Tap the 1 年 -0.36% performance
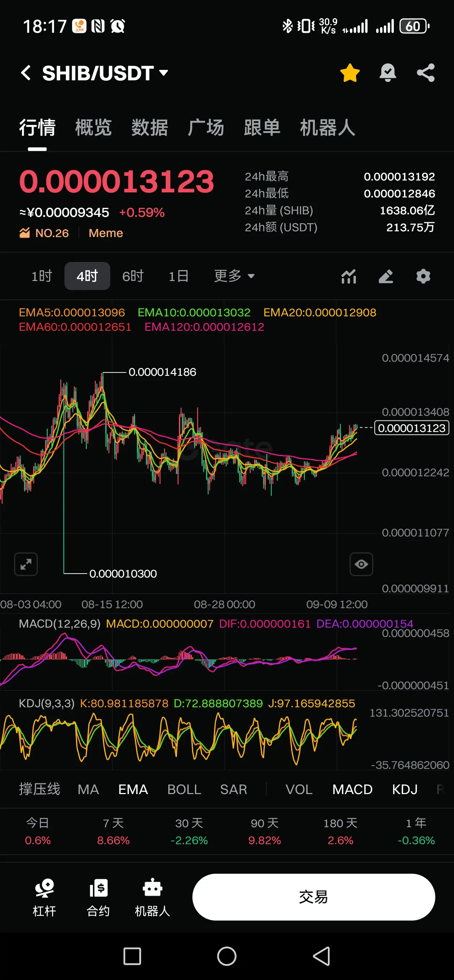454x980 pixels. (x=416, y=831)
